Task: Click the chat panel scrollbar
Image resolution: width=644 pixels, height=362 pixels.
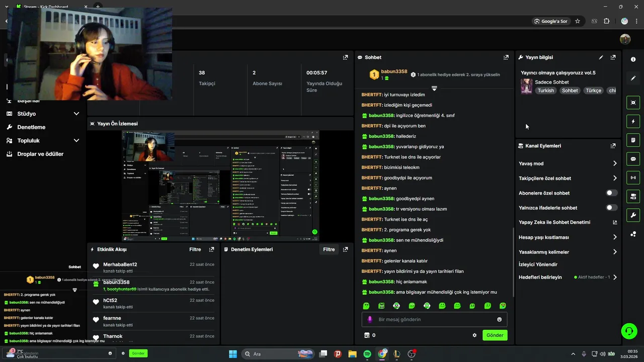Action: coord(513,261)
